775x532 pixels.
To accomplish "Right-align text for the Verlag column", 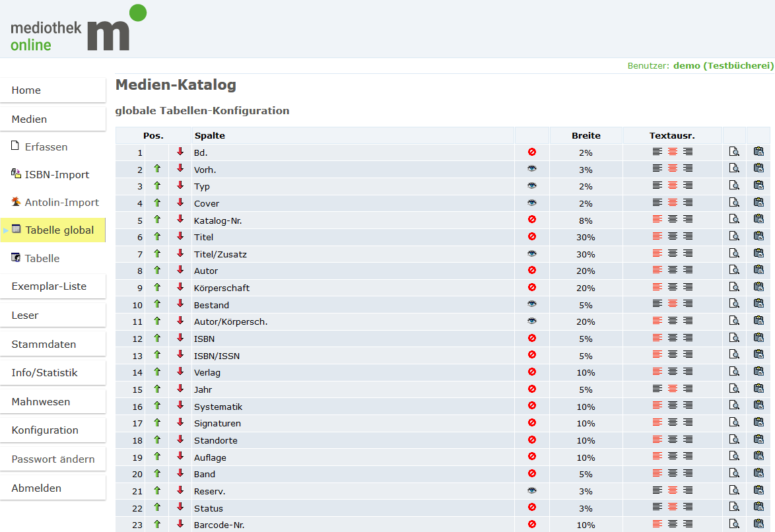I will click(x=688, y=372).
